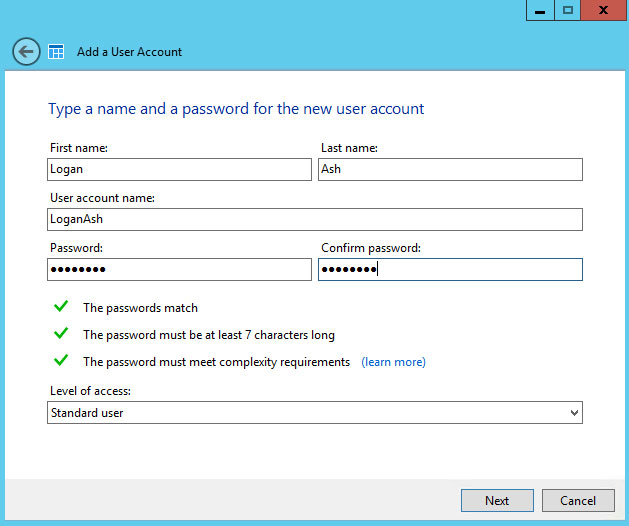Click into the Password field

[179, 270]
